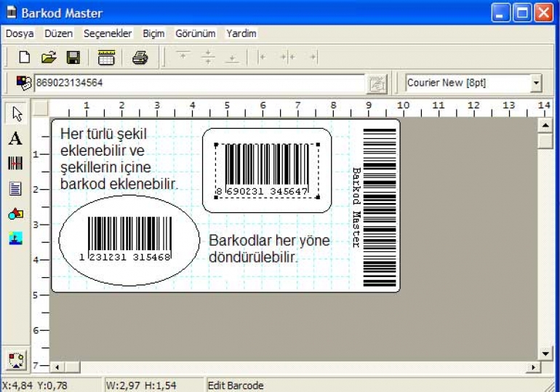This screenshot has height=392, width=560.
Task: Save the label using floppy disk icon
Action: pyautogui.click(x=73, y=57)
